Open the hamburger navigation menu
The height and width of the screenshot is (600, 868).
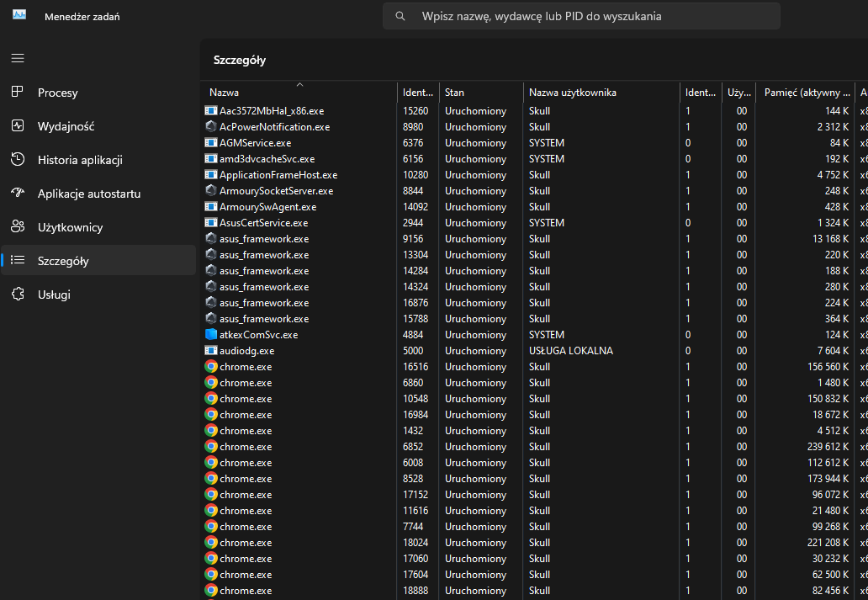18,58
